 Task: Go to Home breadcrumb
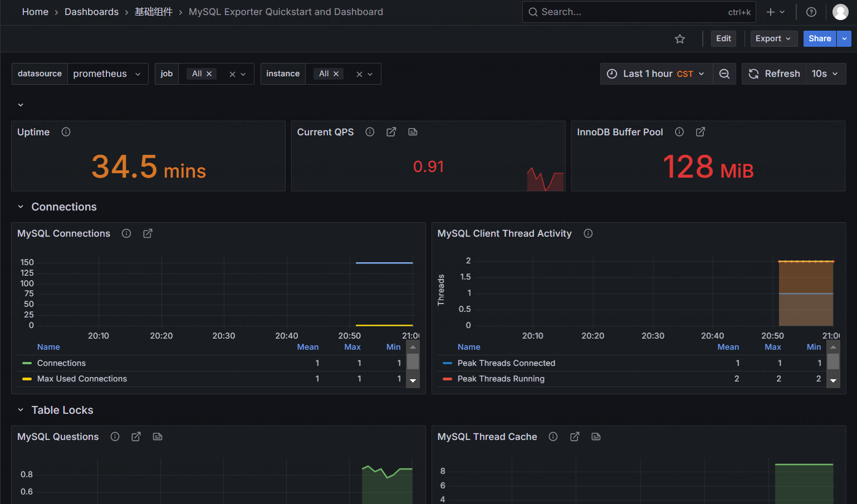[x=35, y=12]
